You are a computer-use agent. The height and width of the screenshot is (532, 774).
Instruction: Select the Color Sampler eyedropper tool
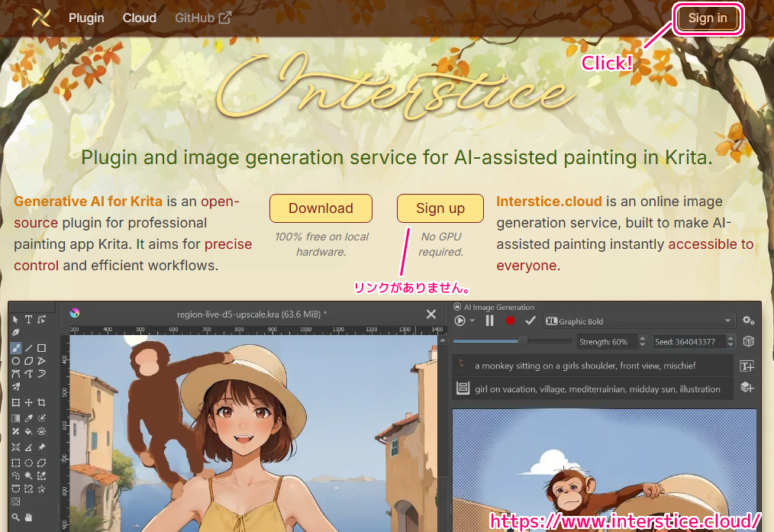click(29, 418)
